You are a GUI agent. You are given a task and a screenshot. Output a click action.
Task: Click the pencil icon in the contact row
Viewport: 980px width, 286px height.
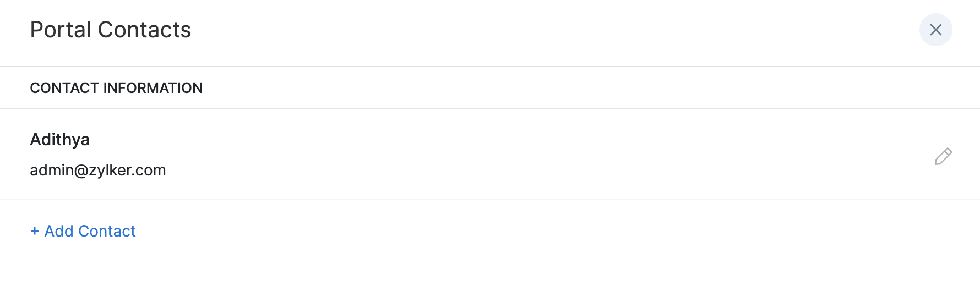coord(943,156)
